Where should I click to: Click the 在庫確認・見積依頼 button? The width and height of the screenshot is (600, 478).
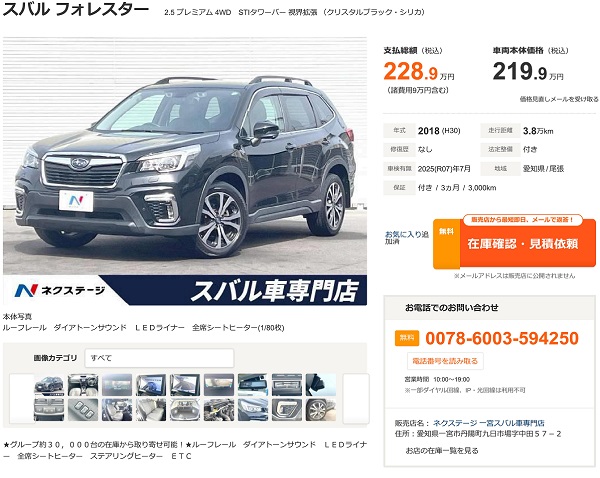pyautogui.click(x=514, y=243)
